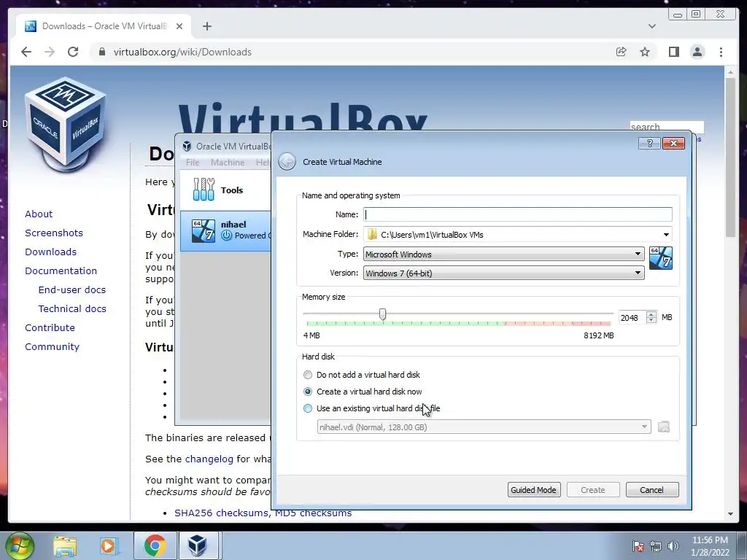Open Machine menu in VirtualBox Manager
Screen dimensions: 747x560
228,163
